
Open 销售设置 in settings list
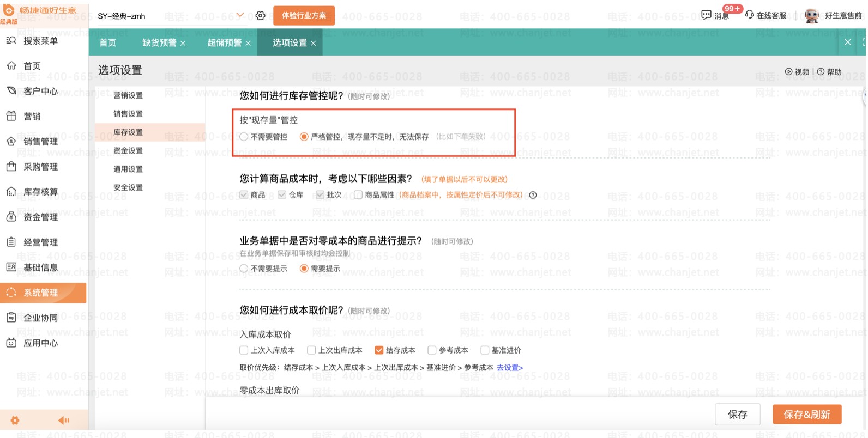(x=128, y=114)
